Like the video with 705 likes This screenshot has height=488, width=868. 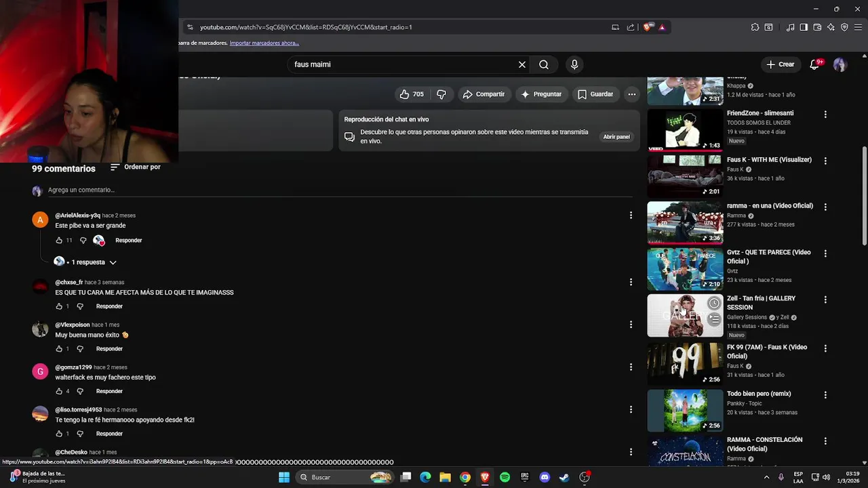[412, 94]
